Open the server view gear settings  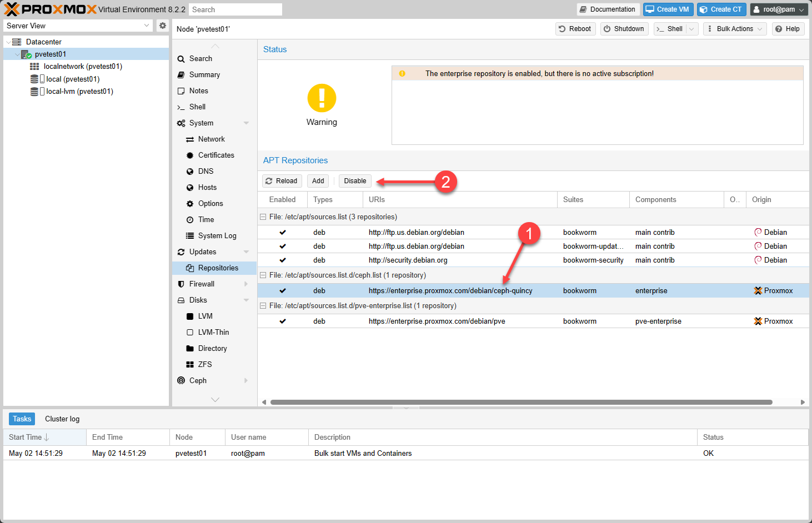coord(163,26)
